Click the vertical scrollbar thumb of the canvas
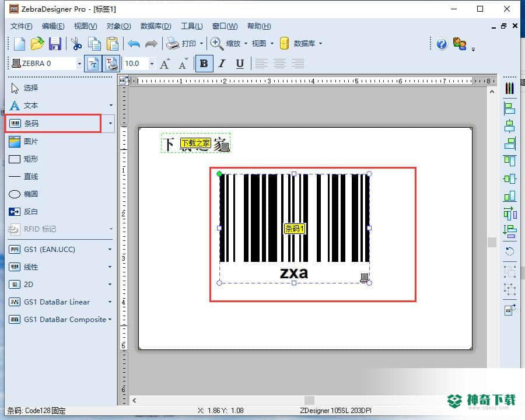 [x=492, y=242]
